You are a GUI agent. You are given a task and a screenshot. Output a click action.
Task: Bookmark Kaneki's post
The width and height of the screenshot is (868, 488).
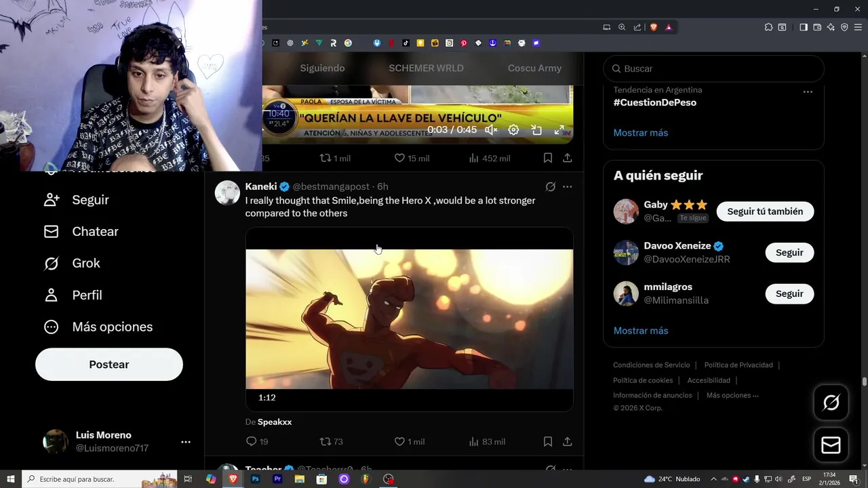547,441
